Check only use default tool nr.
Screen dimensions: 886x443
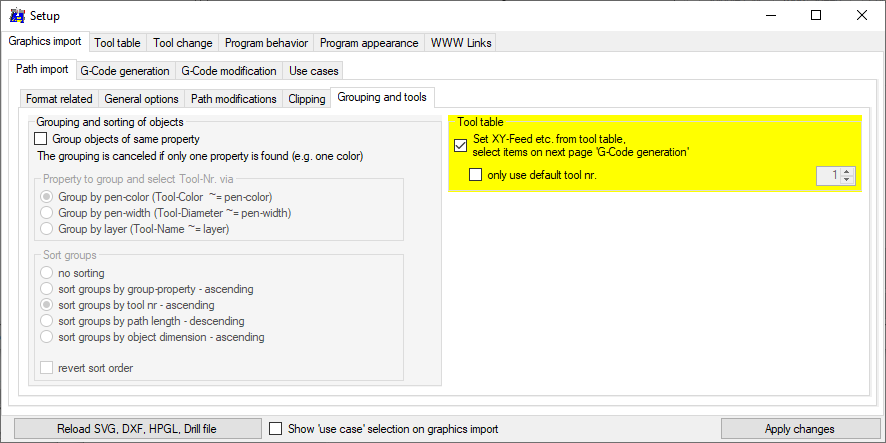click(476, 175)
